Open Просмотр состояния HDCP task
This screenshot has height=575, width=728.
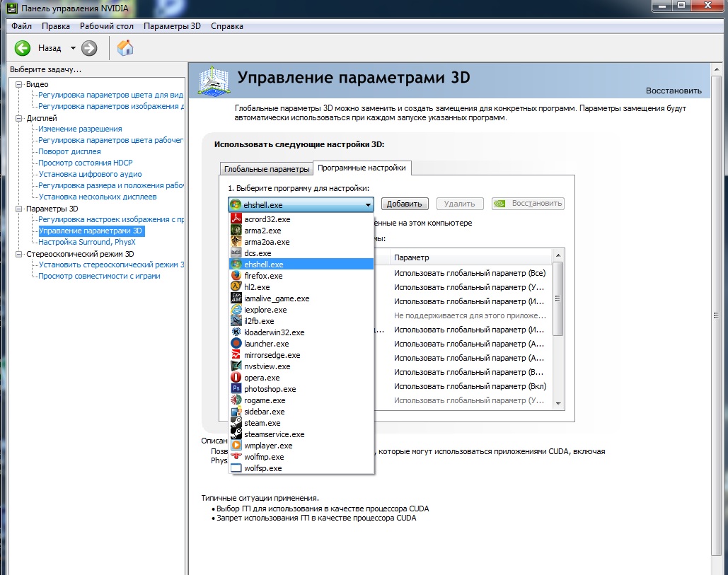[86, 163]
